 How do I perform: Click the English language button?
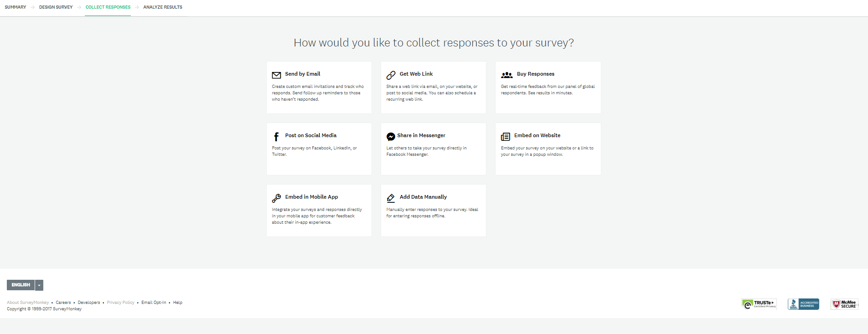click(x=21, y=285)
